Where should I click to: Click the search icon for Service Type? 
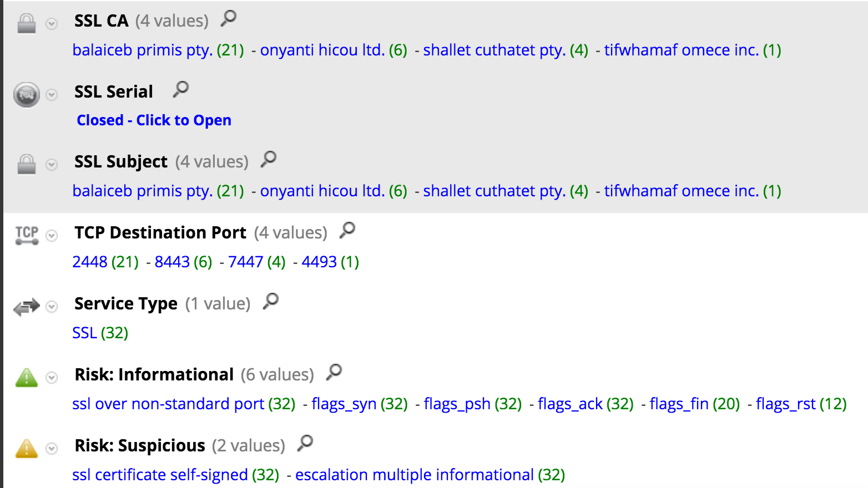pos(270,301)
